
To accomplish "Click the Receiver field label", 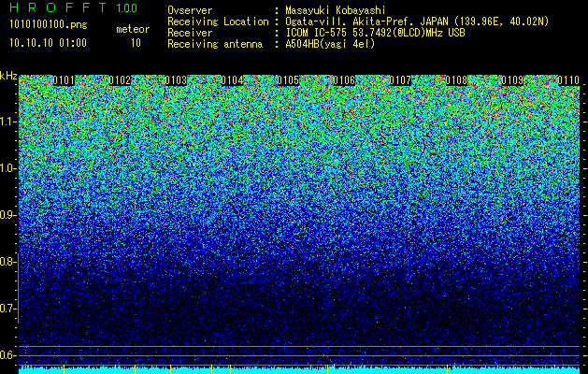I will coord(190,33).
